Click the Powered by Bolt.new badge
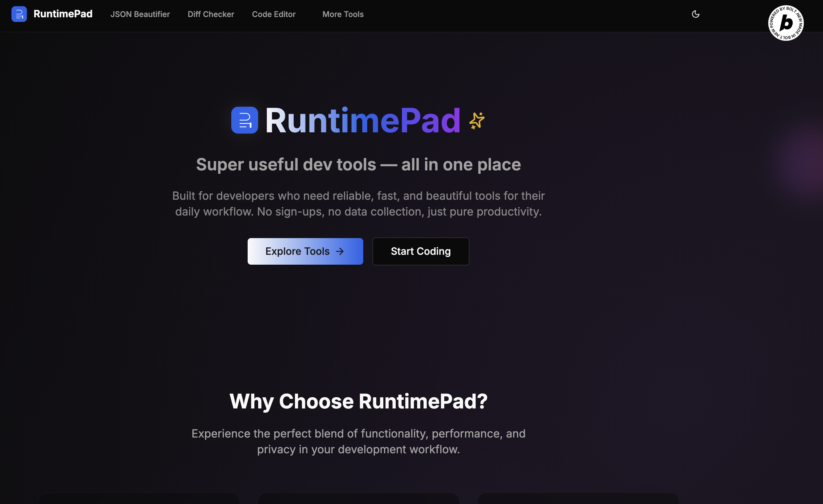Image resolution: width=823 pixels, height=504 pixels. pyautogui.click(x=786, y=23)
